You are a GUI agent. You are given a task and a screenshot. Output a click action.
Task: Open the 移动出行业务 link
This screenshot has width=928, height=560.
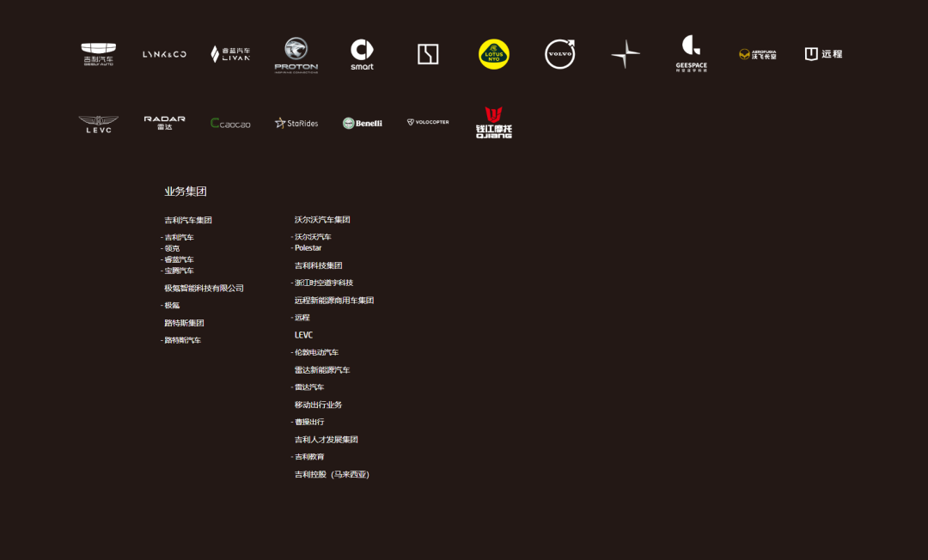[319, 405]
